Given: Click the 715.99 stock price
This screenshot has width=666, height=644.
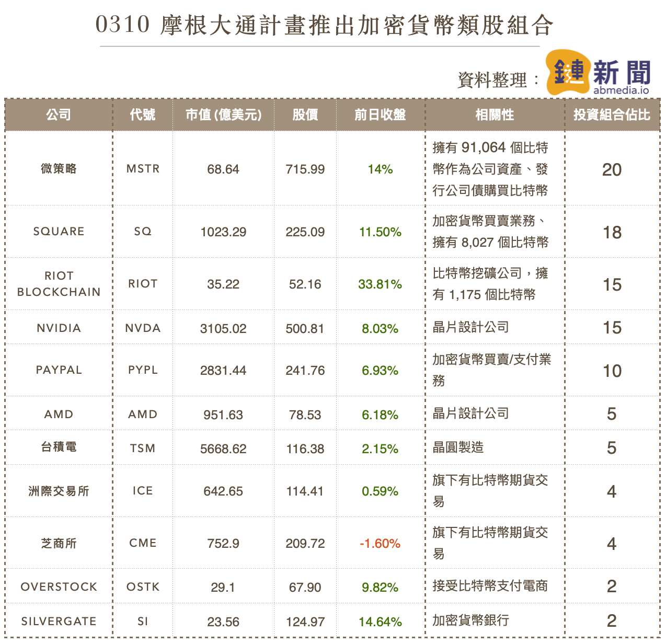Looking at the screenshot, I should click(x=305, y=169).
